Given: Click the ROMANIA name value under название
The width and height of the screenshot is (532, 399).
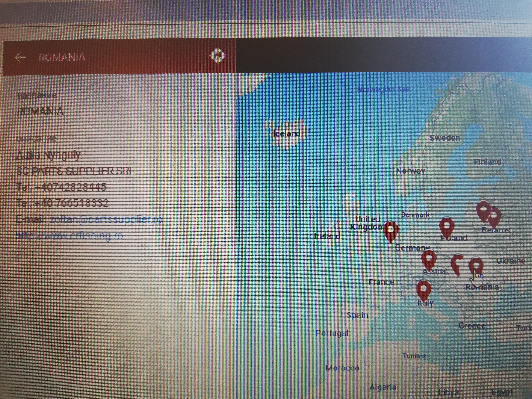Looking at the screenshot, I should tap(40, 111).
